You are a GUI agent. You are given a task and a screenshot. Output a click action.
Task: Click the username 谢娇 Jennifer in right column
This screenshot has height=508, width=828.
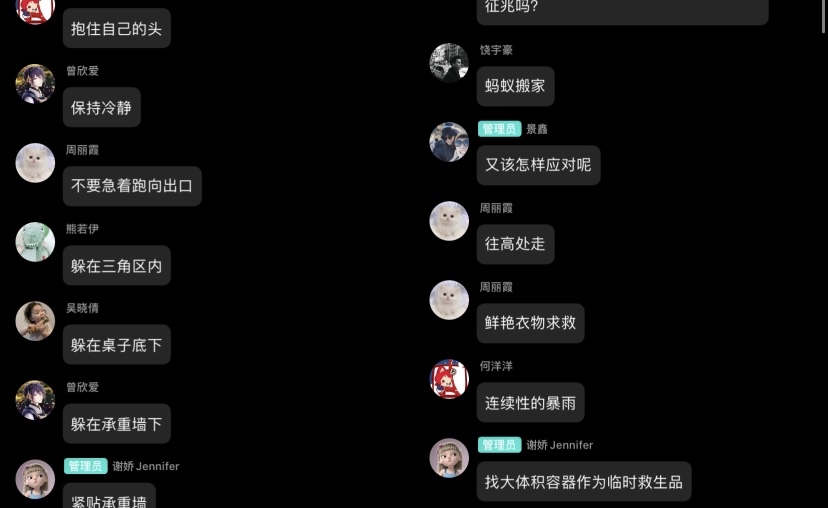point(560,445)
